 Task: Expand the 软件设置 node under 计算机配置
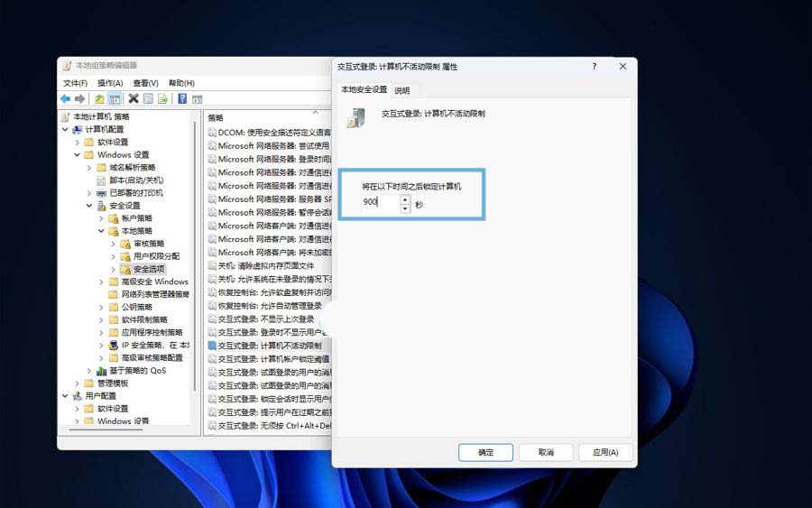78,142
